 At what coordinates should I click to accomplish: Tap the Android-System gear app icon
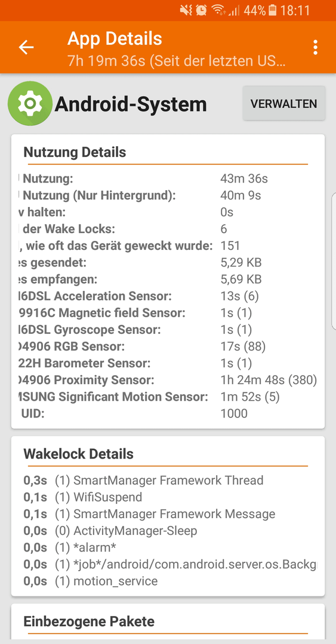(x=30, y=104)
